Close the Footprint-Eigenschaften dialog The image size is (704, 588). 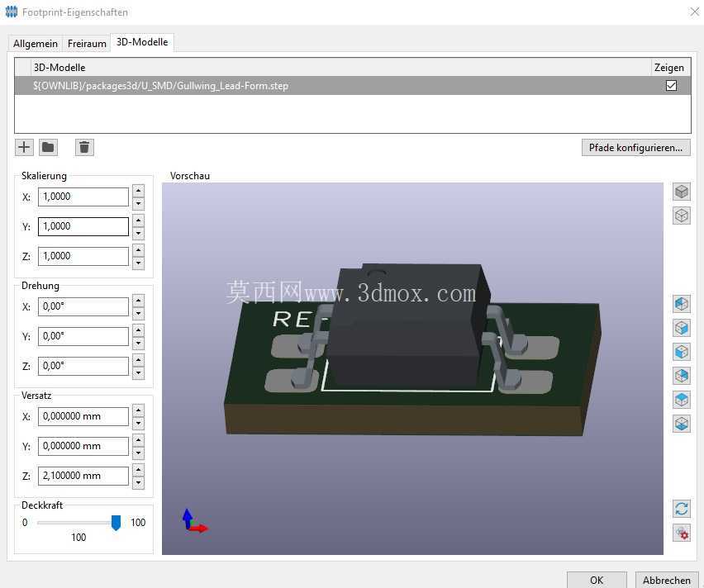click(694, 12)
